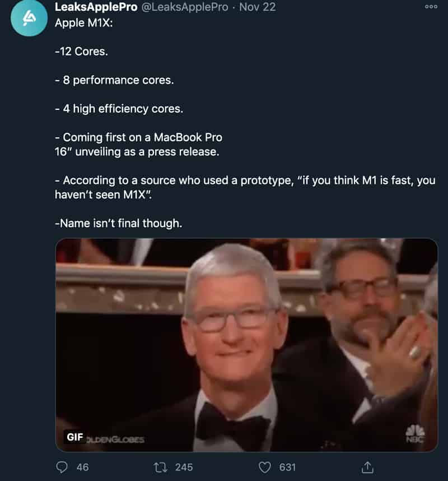The image size is (448, 481).
Task: View the 245 retweets count
Action: click(184, 467)
